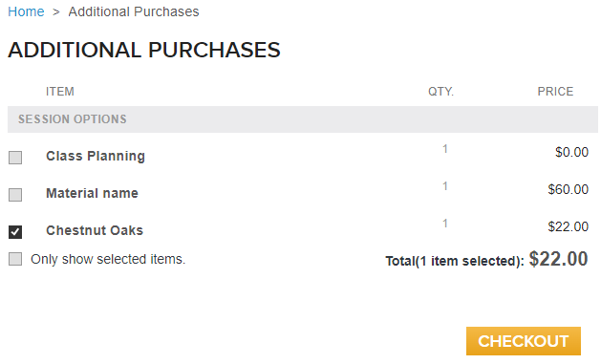Click the CHECKOUT button
Viewport: 601px width, 364px height.
tap(524, 341)
